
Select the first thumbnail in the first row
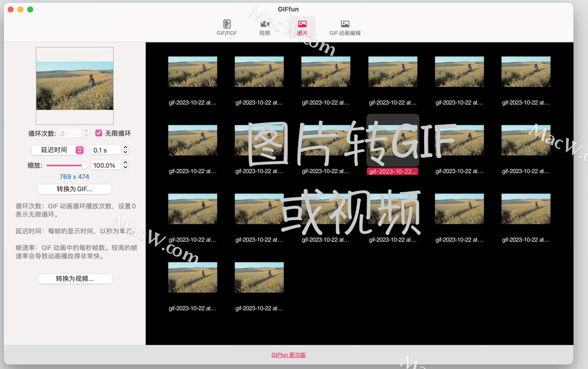pyautogui.click(x=193, y=71)
